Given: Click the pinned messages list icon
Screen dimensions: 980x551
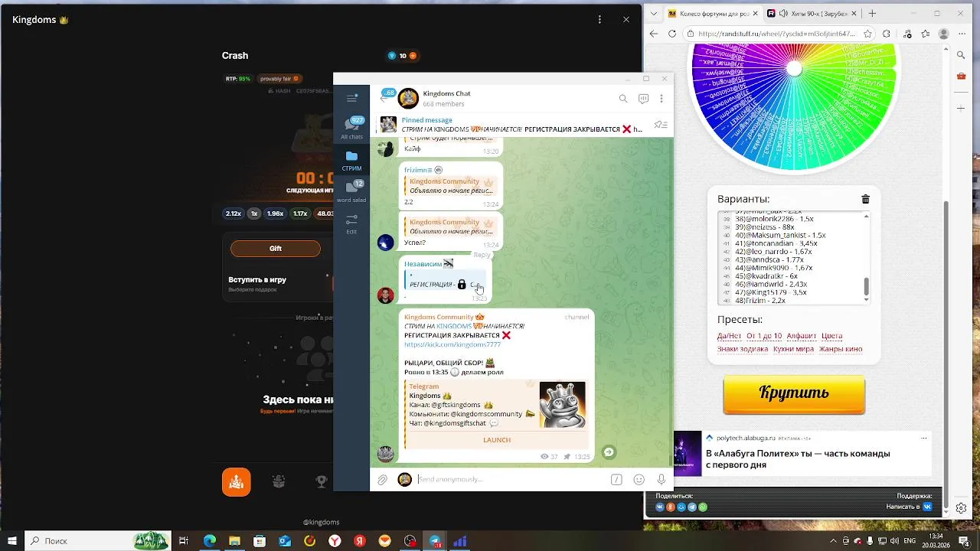Looking at the screenshot, I should click(661, 125).
